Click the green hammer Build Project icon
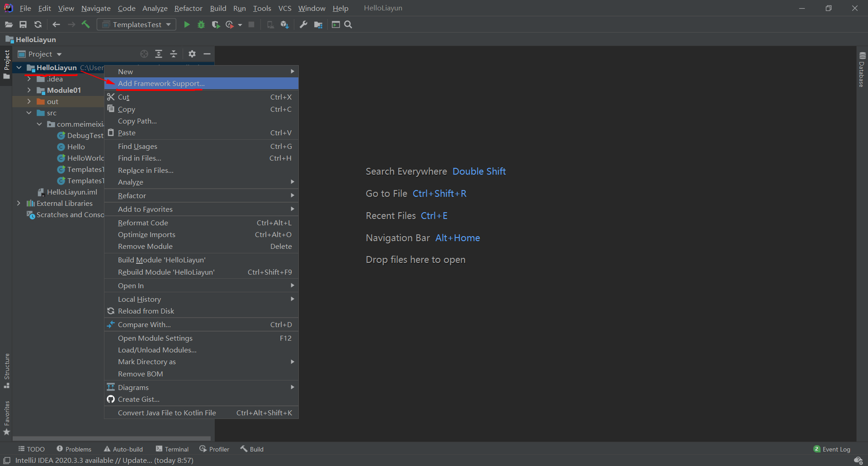This screenshot has width=868, height=466. [85, 24]
